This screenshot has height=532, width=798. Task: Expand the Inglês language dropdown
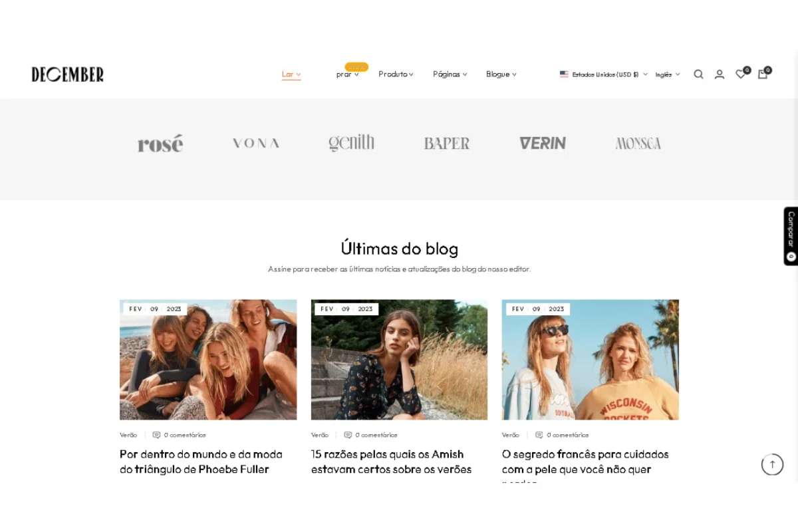(667, 74)
